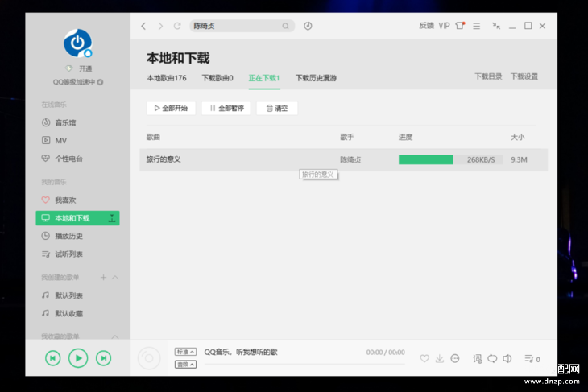Open more options in player bar
Image resolution: width=588 pixels, height=392 pixels.
[x=455, y=359]
